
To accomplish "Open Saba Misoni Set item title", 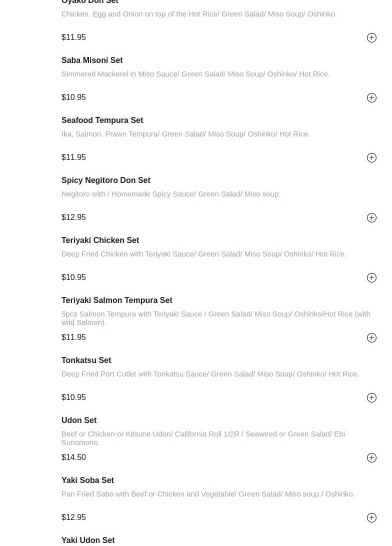I will 92,60.
